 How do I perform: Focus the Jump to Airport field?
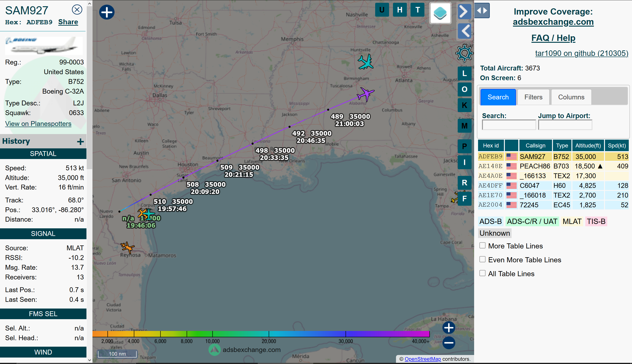click(565, 125)
